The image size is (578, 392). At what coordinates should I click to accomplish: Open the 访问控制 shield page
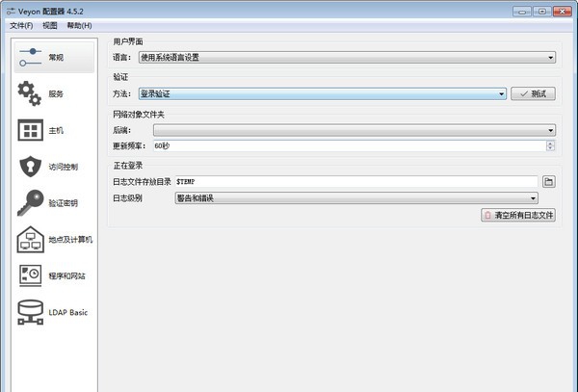(54, 167)
